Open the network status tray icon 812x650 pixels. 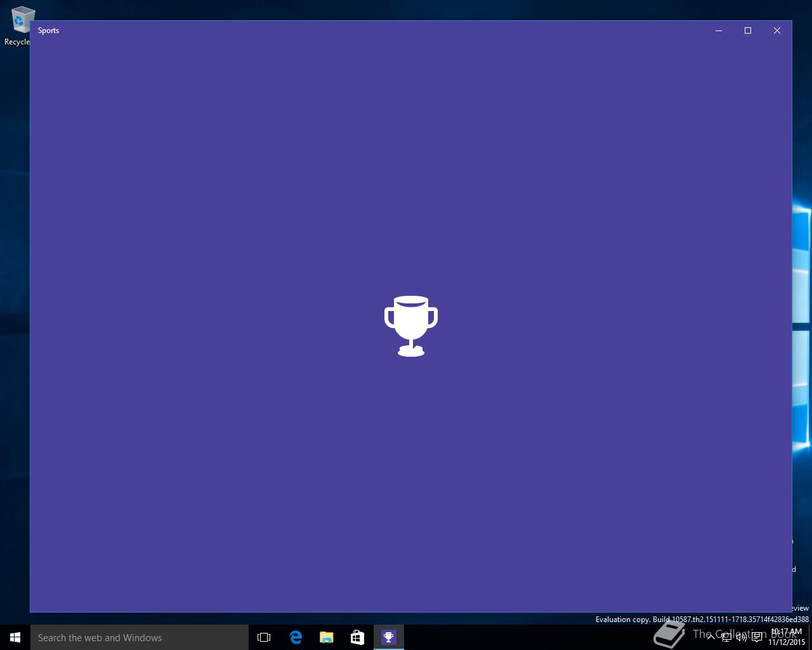[726, 637]
